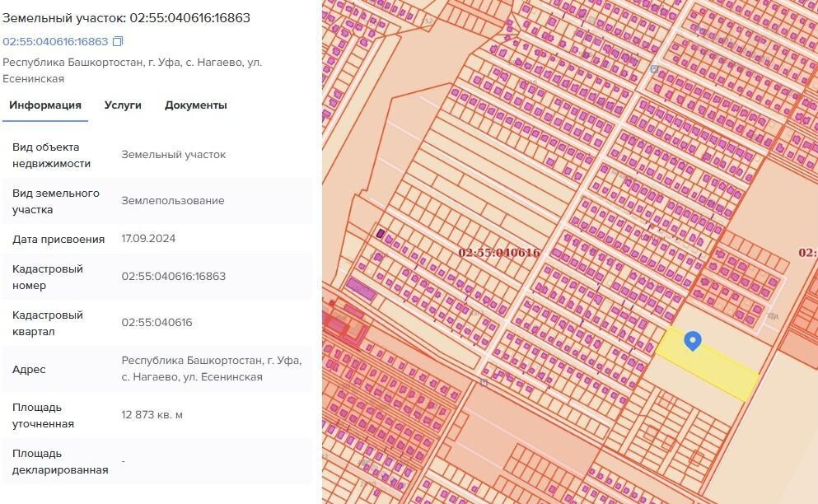Viewport: 818px width, 504px height.
Task: Click the address value in Адрес row
Action: pos(211,369)
